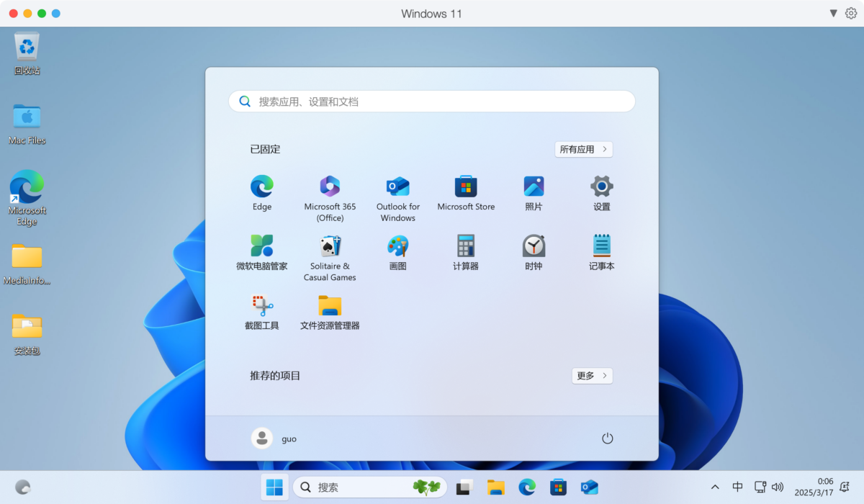Open the Parallels title bar dropdown triangle
This screenshot has width=864, height=504.
[x=833, y=14]
